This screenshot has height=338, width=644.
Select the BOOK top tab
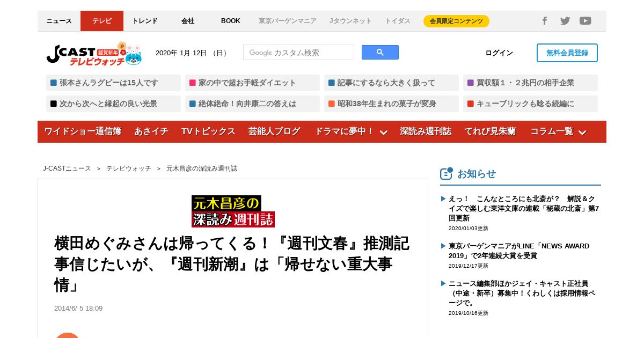point(231,21)
